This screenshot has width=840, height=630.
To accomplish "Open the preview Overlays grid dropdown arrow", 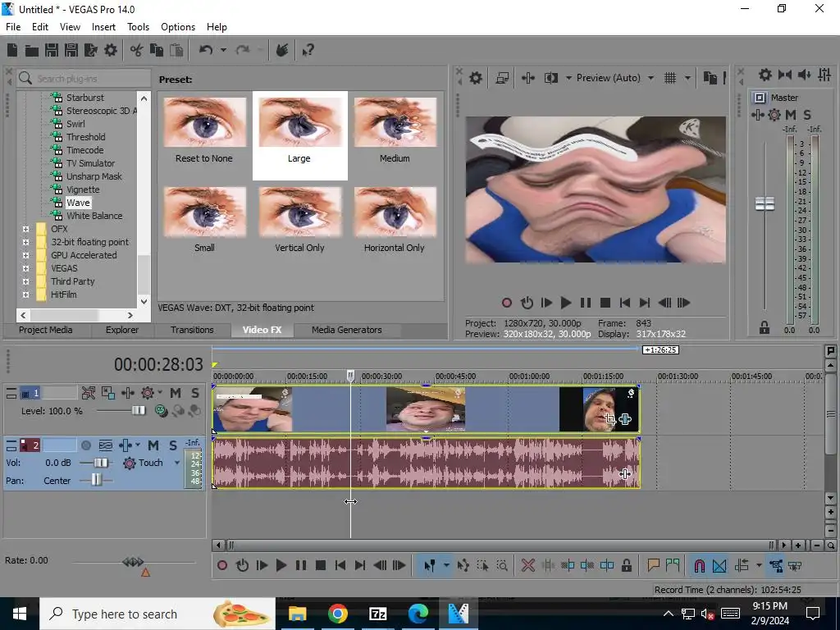I will pos(687,78).
